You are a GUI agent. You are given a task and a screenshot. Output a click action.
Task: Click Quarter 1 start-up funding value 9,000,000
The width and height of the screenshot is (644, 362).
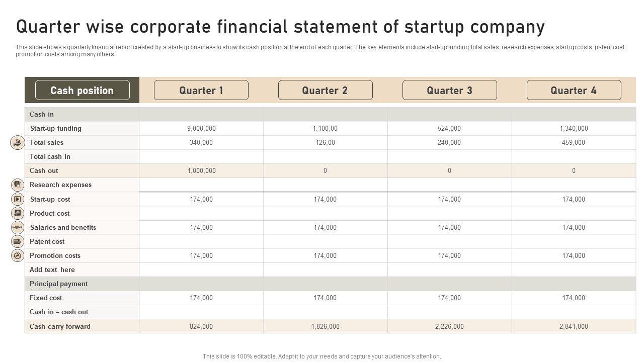point(201,128)
